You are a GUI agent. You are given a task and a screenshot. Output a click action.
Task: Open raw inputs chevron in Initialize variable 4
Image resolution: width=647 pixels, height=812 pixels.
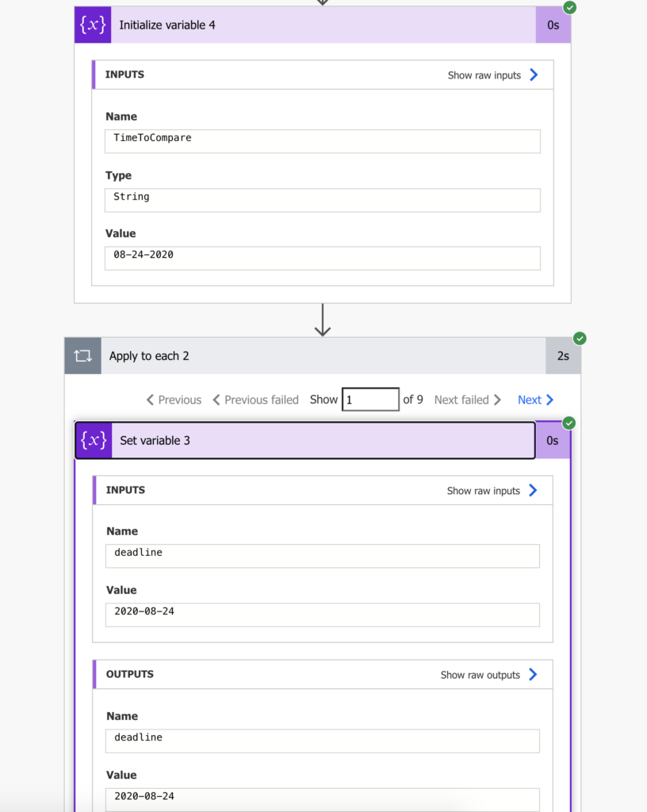pos(534,75)
